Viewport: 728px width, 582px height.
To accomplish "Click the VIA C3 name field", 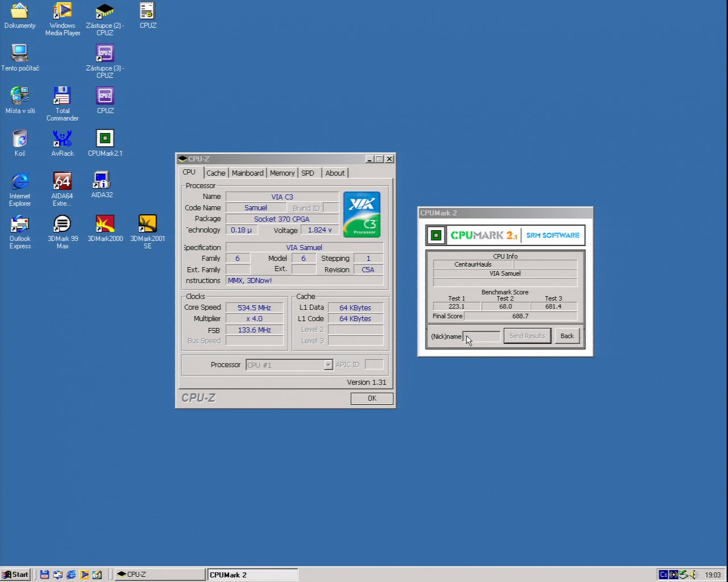I will pyautogui.click(x=282, y=197).
